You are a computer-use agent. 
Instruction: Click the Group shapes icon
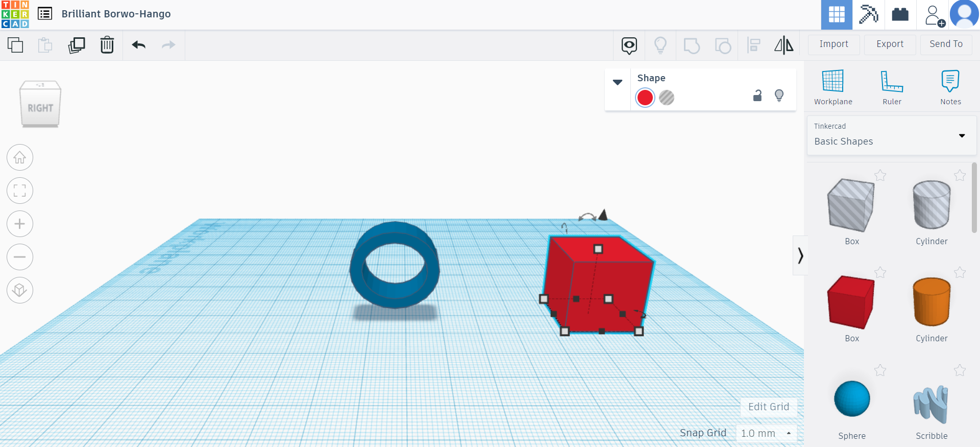coord(692,45)
